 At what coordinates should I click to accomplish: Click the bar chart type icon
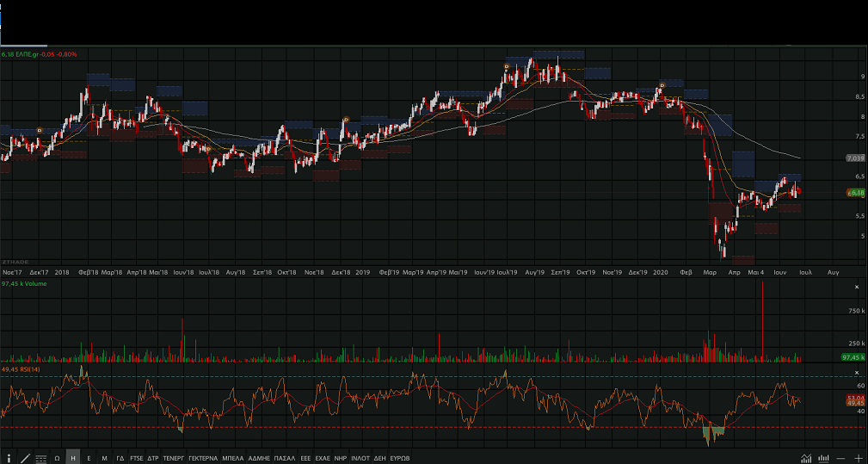pos(823,458)
